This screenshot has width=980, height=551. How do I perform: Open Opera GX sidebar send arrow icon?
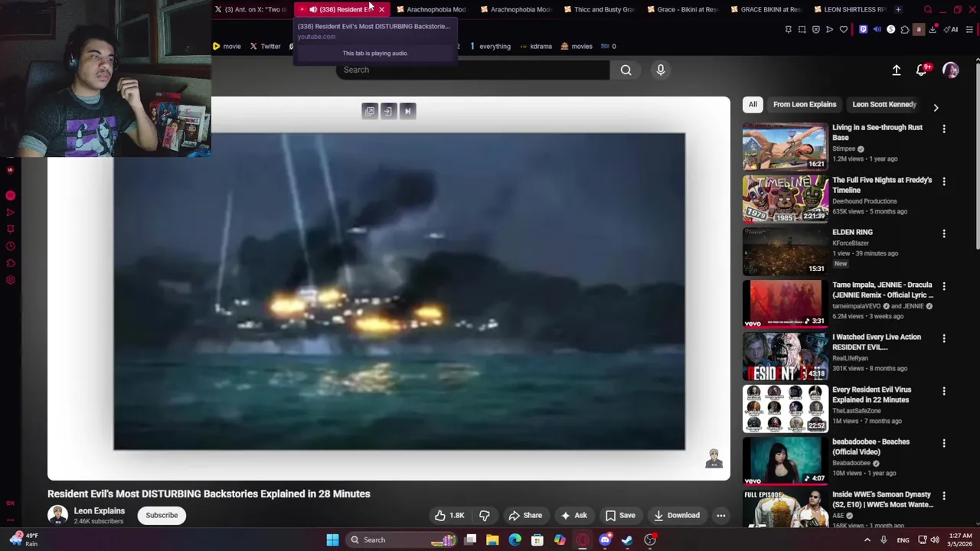[10, 213]
